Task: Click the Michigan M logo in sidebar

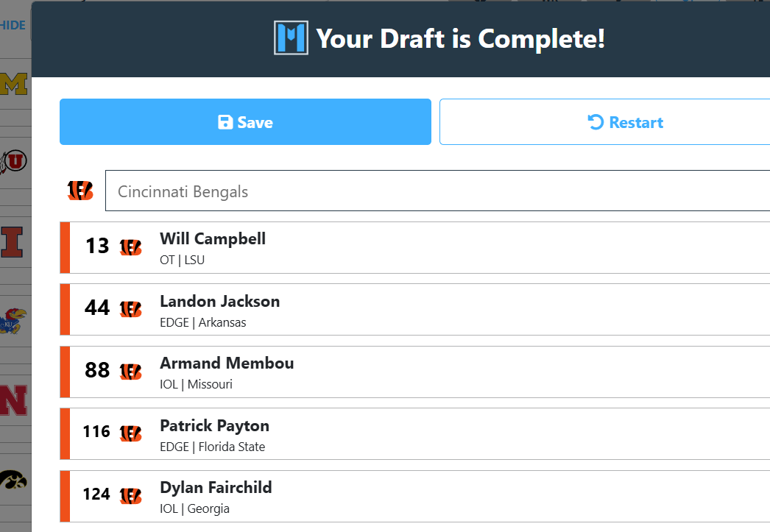Action: 14,84
